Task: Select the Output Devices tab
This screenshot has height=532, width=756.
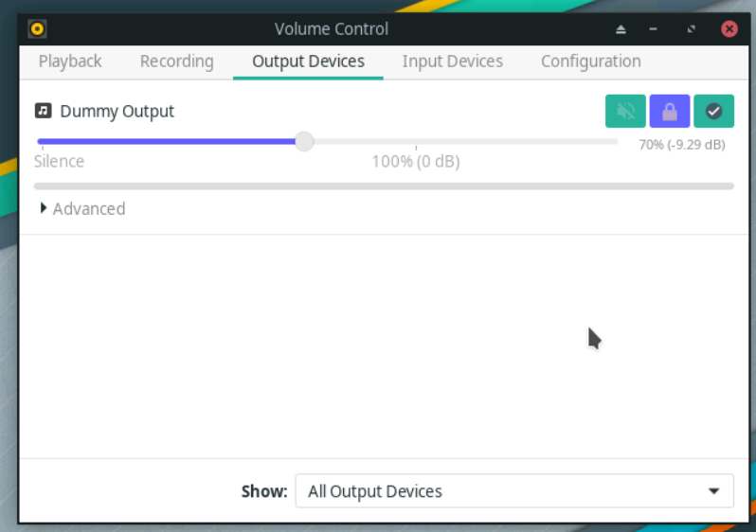Action: pyautogui.click(x=308, y=62)
